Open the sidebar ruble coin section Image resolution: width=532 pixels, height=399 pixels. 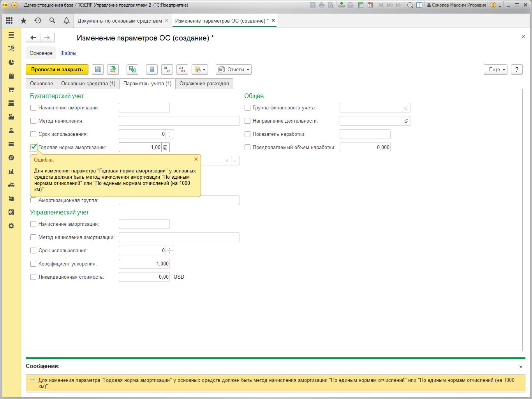(x=11, y=158)
